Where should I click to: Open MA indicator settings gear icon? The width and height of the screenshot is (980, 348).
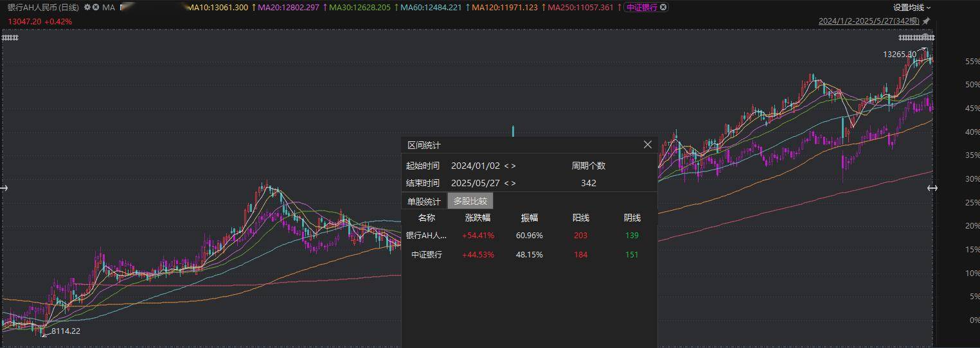pos(87,8)
